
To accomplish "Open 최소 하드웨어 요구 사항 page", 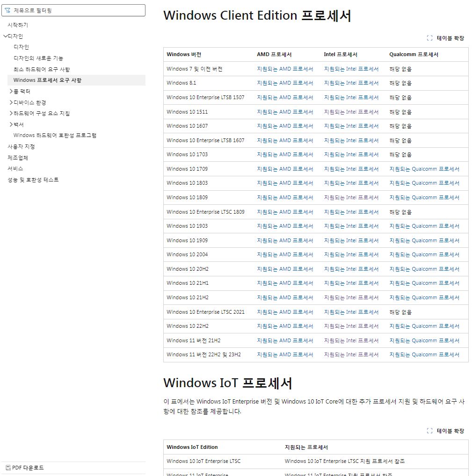I will pos(42,69).
